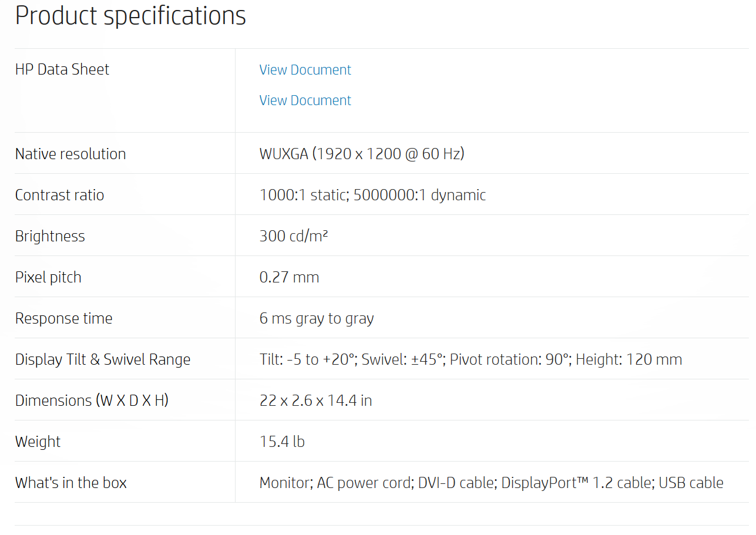756x535 pixels.
Task: Click the Dimensions (W X D X H) label
Action: 92,401
